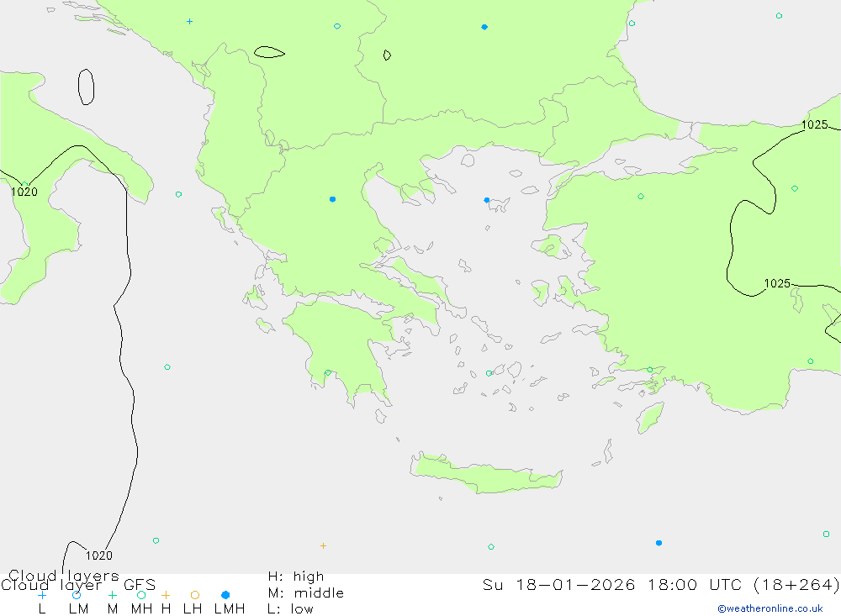Viewport: 841px width, 616px height.
Task: Click the orange cross marker south of Peloponnese
Action: 323,545
